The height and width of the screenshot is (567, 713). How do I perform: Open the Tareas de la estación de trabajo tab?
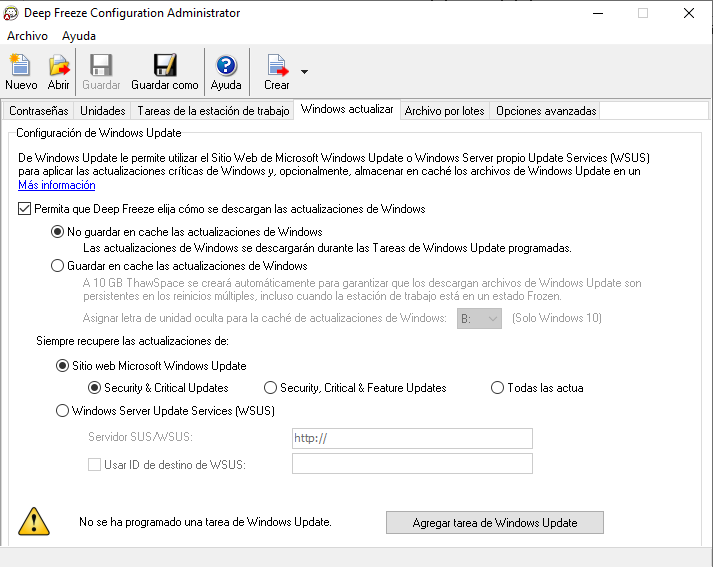(x=213, y=111)
